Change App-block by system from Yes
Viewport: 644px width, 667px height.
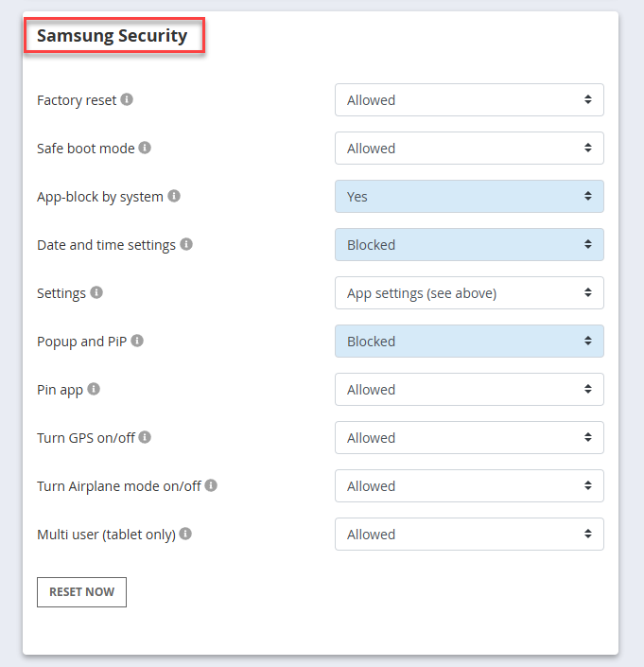click(x=469, y=196)
